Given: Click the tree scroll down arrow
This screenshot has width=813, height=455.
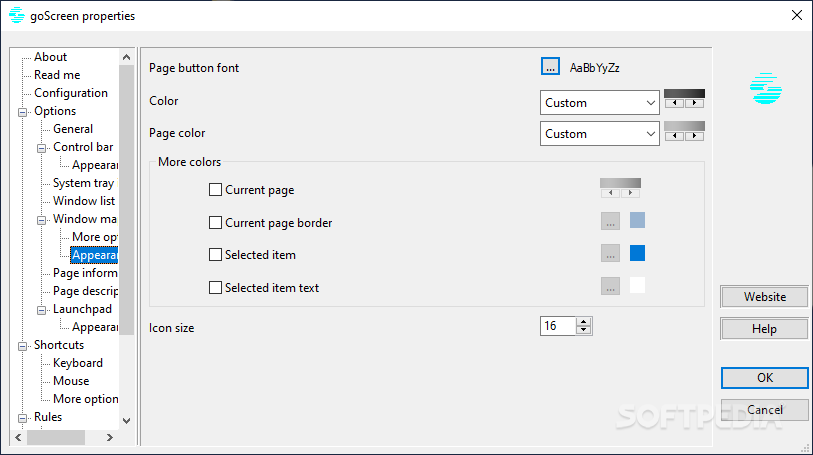Looking at the screenshot, I should [x=127, y=421].
